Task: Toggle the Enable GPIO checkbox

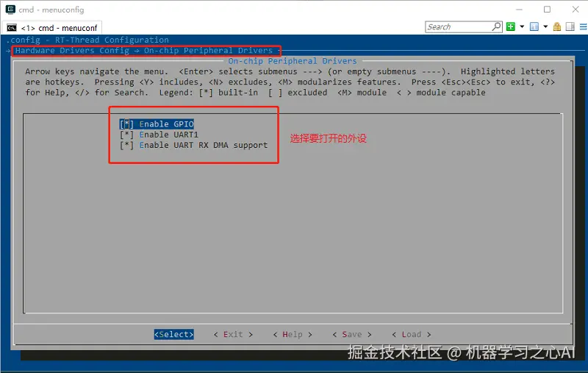Action: [x=126, y=124]
